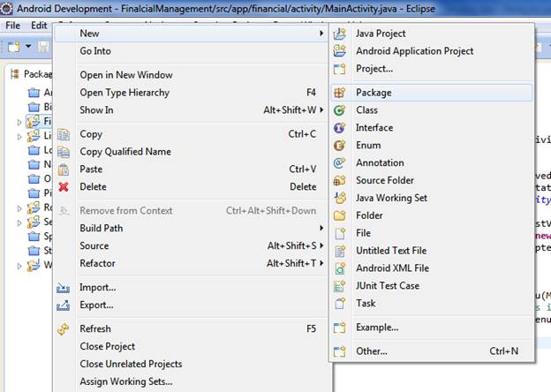551x392 pixels.
Task: Click the Source Folder icon
Action: coord(339,180)
